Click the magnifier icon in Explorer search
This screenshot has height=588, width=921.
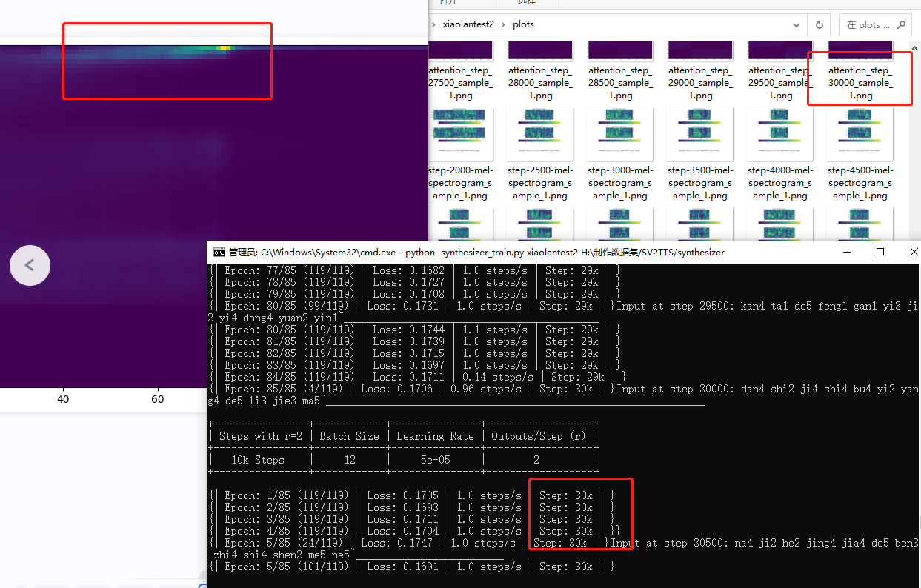(902, 24)
